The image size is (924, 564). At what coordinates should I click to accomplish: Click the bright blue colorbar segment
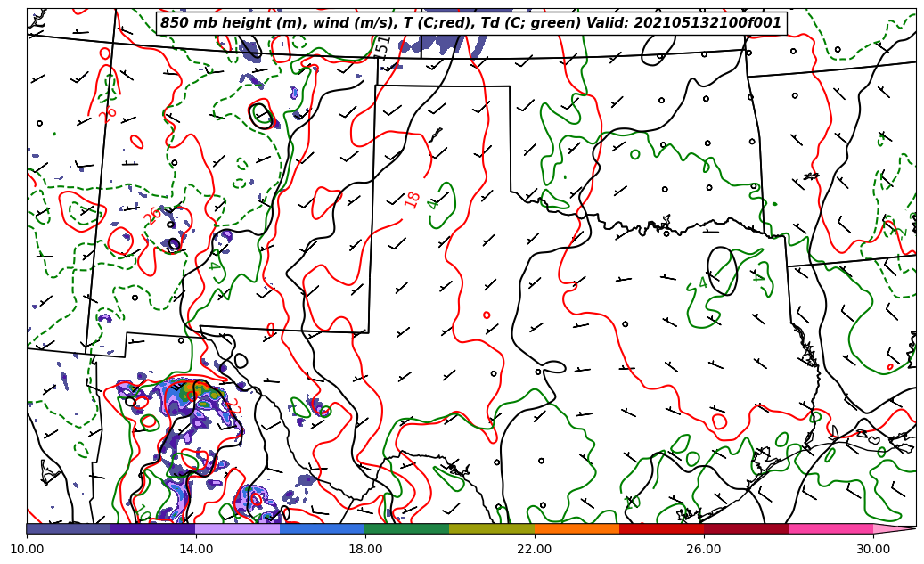pos(323,528)
